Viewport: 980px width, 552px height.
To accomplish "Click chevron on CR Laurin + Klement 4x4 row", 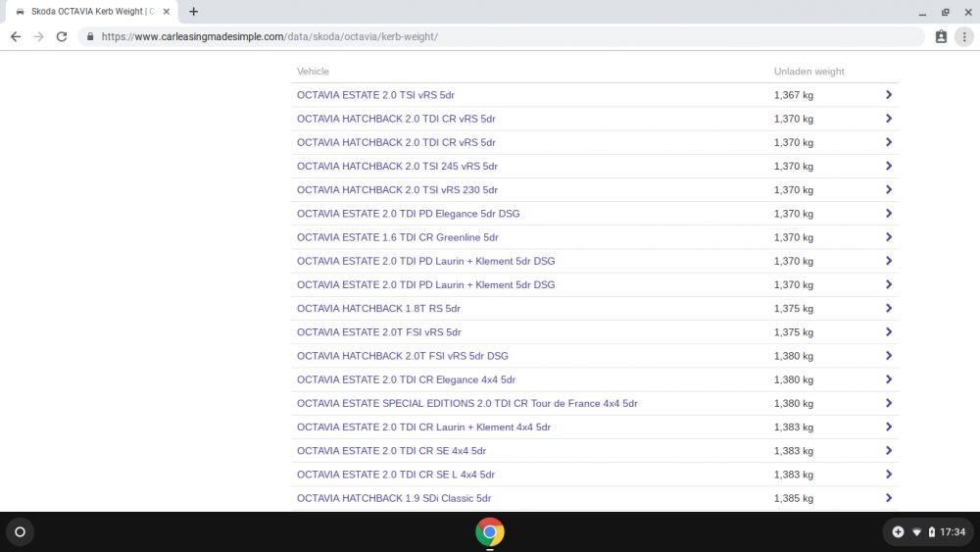I will click(888, 427).
